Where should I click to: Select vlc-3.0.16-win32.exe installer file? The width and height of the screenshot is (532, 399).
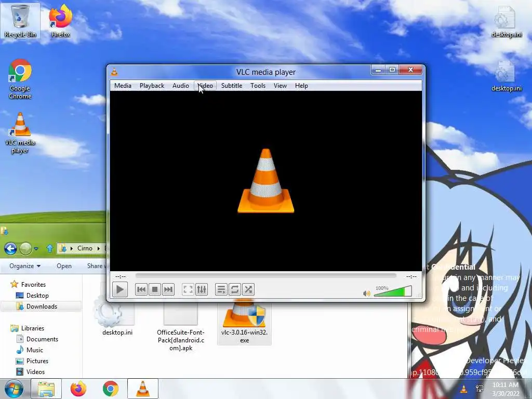(244, 323)
